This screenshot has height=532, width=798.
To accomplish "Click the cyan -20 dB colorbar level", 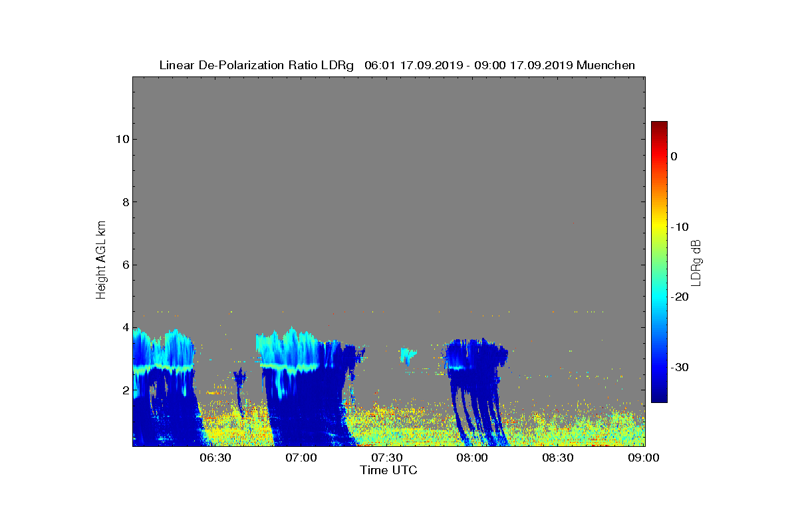I will tap(659, 297).
